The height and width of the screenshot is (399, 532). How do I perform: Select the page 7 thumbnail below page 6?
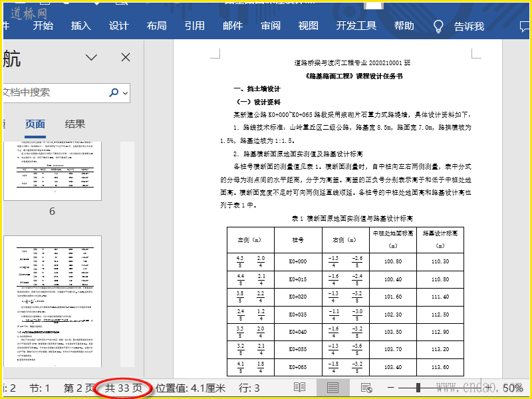pyautogui.click(x=53, y=301)
